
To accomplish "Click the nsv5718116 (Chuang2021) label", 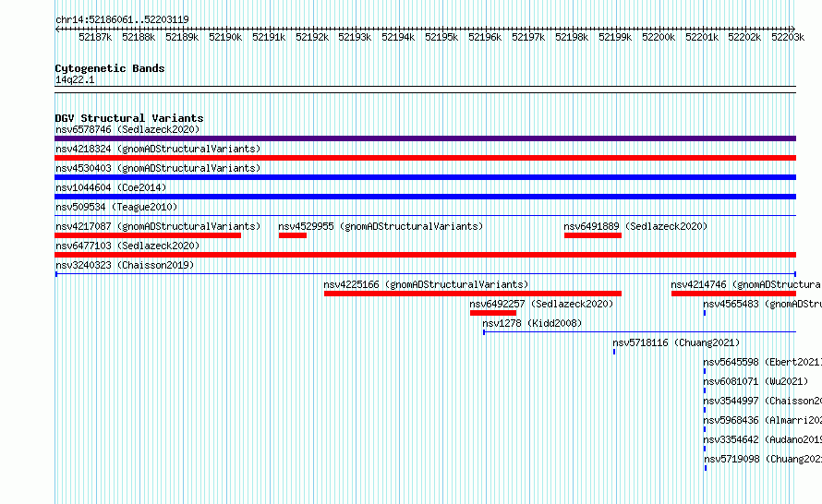I will [x=676, y=342].
